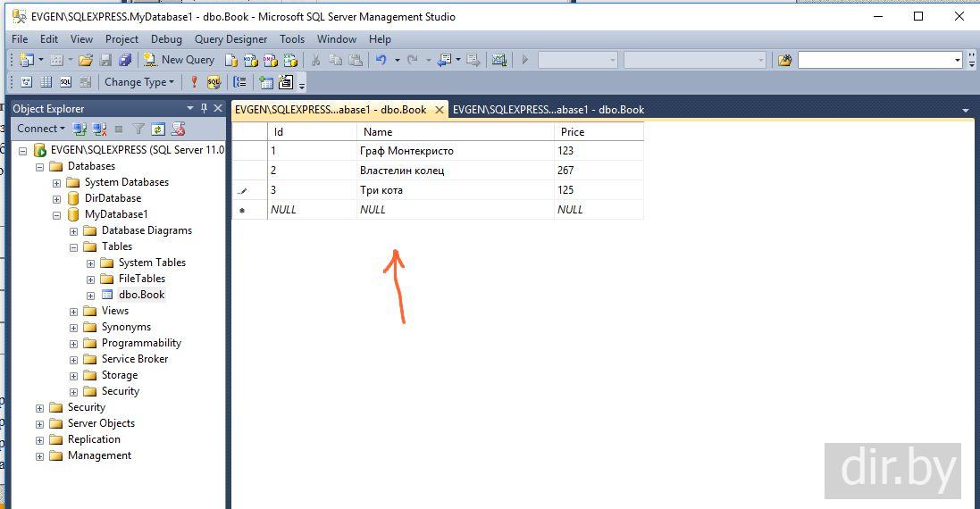Show the SQL pane icon
This screenshot has height=509, width=980.
tap(65, 82)
